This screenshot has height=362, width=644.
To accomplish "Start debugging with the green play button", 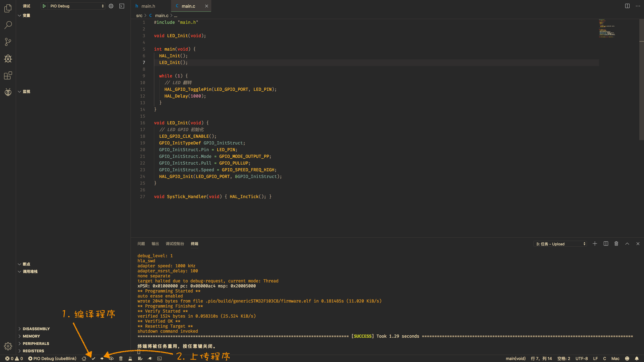I will tap(44, 6).
